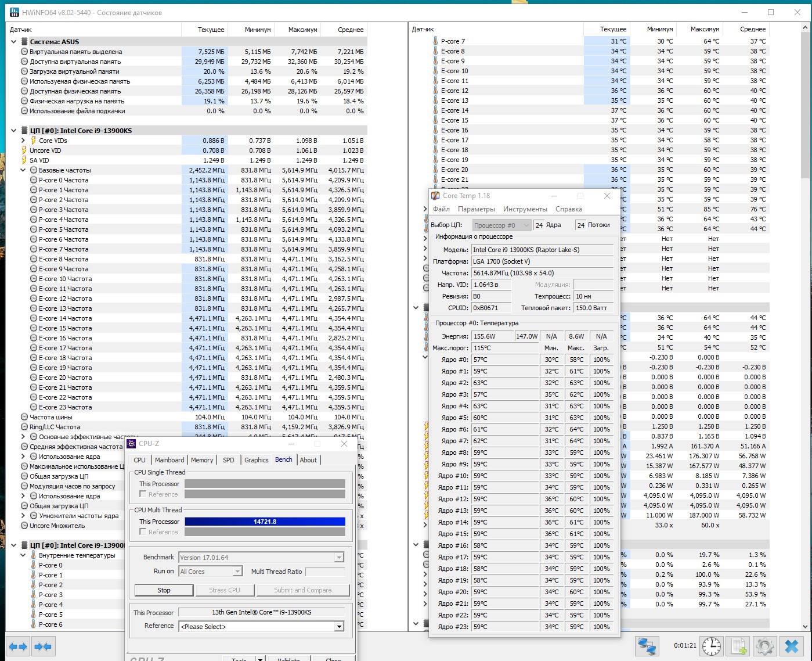Image resolution: width=812 pixels, height=661 pixels.
Task: Click the This Processor name field in CPU-Z
Action: tap(261, 612)
